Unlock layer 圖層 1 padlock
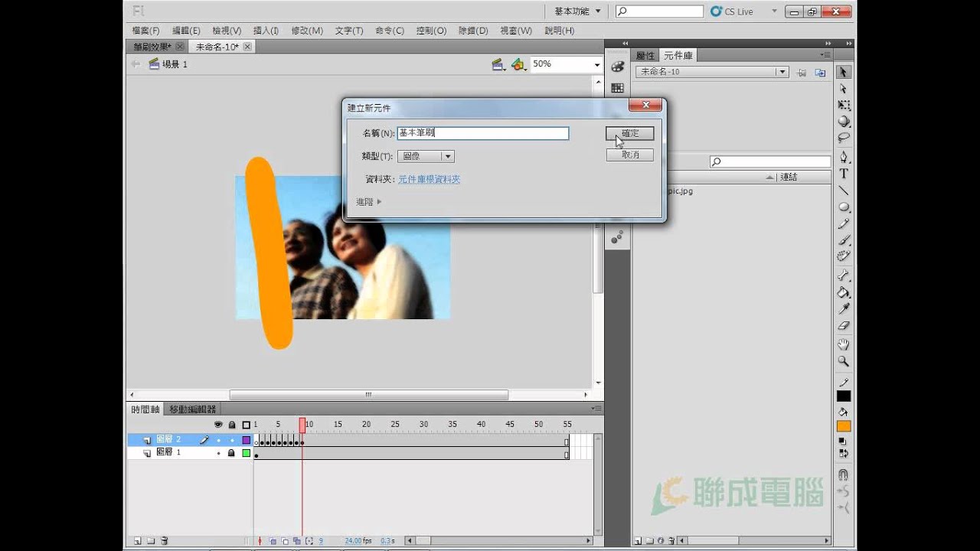Viewport: 980px width, 551px height. coord(231,453)
